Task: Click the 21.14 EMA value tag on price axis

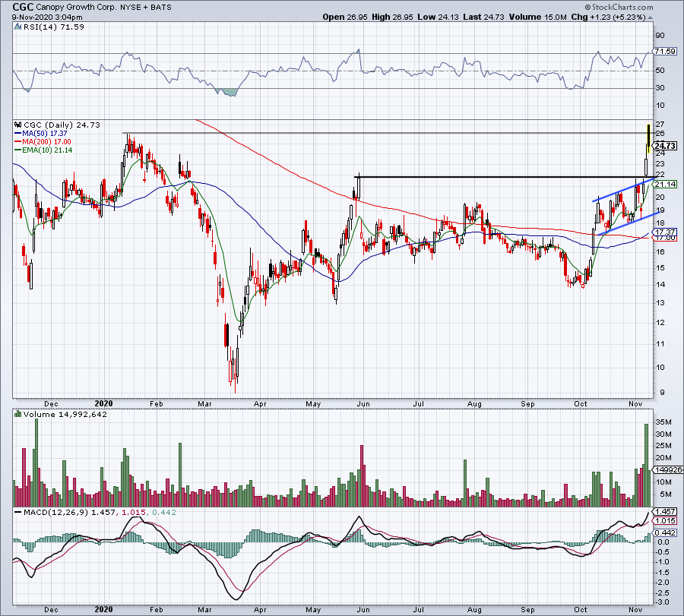Action: (666, 185)
